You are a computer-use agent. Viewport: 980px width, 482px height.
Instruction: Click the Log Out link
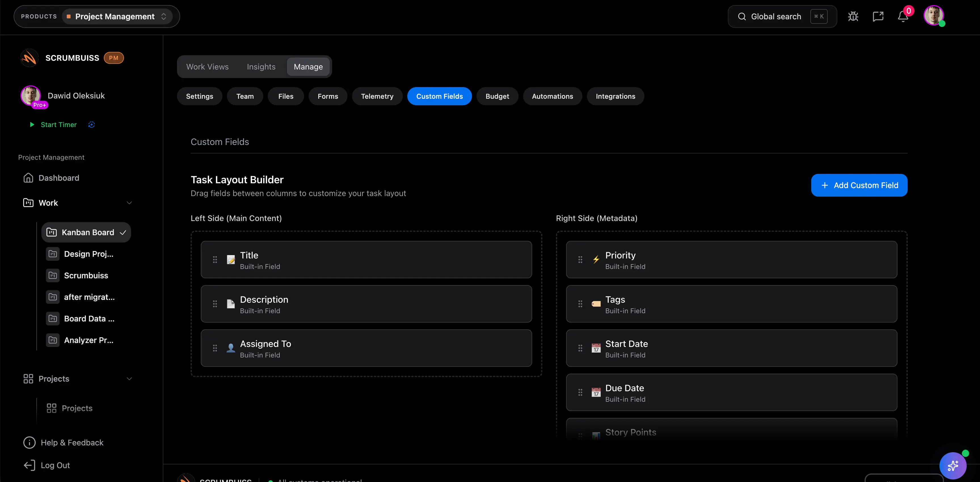(x=55, y=465)
